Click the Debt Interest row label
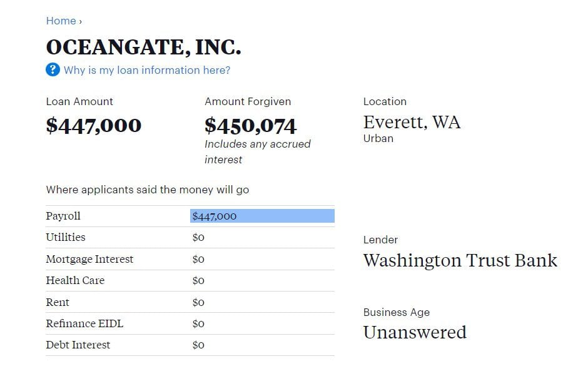 click(x=78, y=345)
